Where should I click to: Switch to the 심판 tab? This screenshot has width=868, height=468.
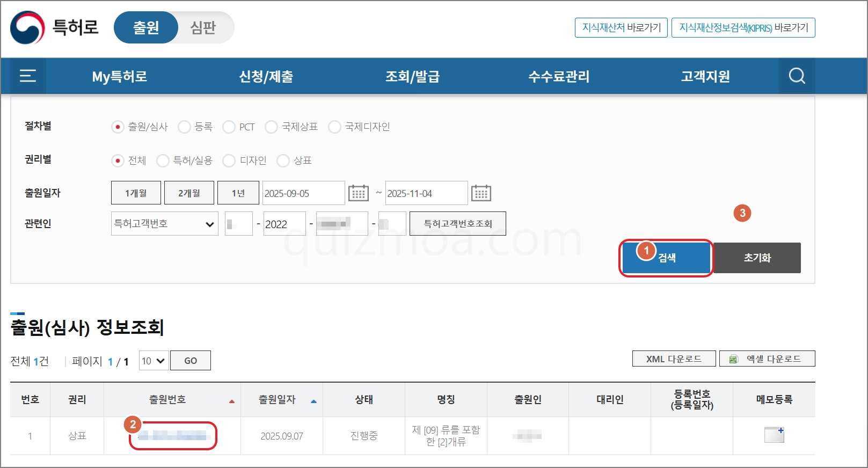203,27
